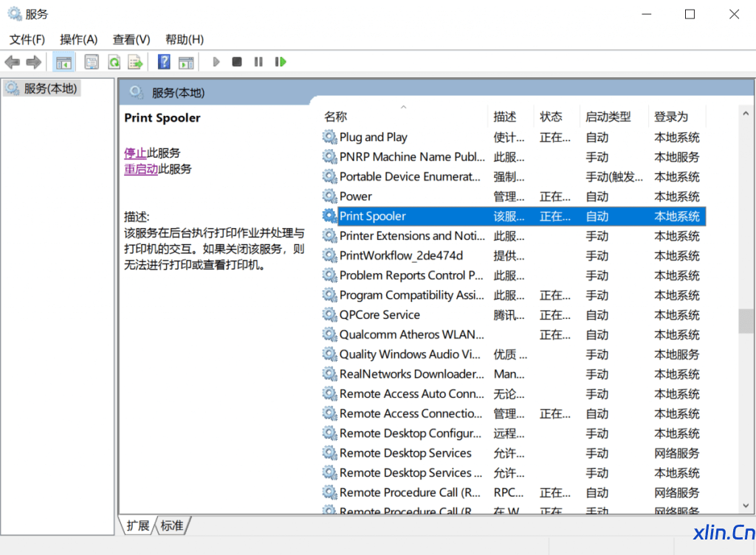
Task: Click 本地服务 login of Quality Windows Audio
Action: tap(676, 354)
